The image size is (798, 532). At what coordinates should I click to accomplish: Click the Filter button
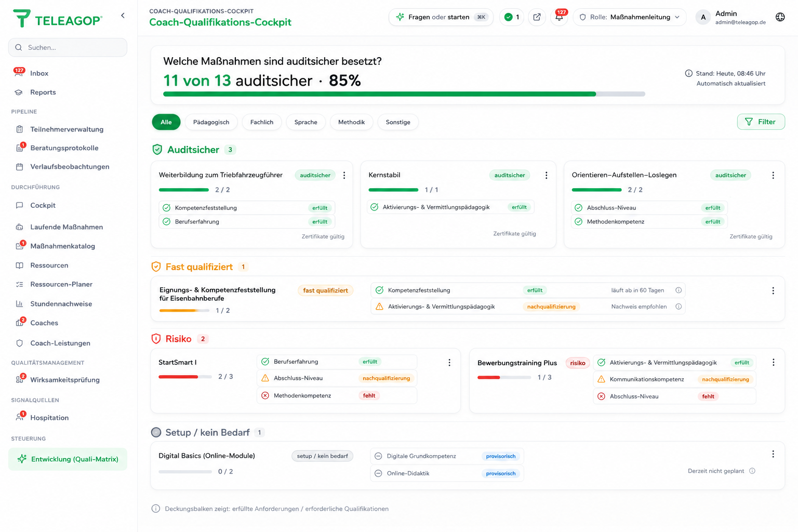(x=761, y=122)
